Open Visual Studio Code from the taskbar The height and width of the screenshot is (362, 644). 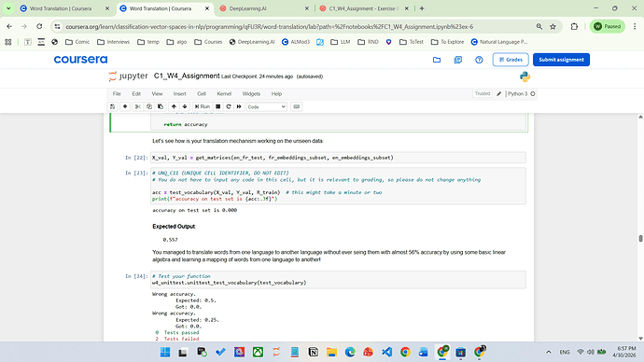(x=387, y=352)
